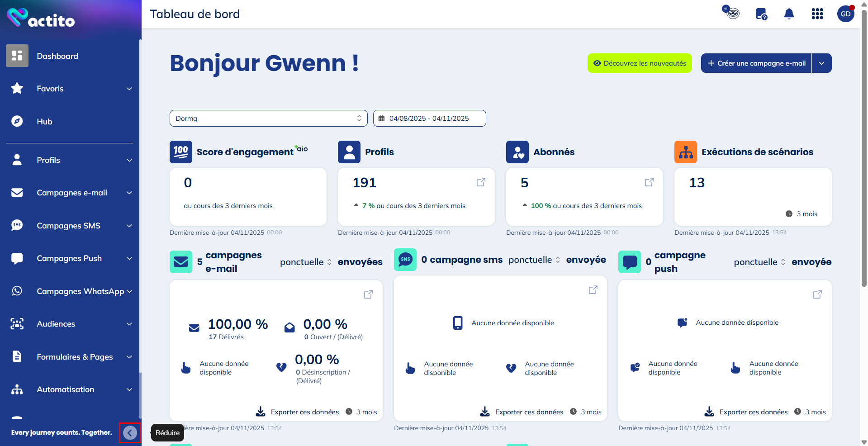
Task: Click the Campagnes Push chat bubble icon
Action: pos(17,258)
